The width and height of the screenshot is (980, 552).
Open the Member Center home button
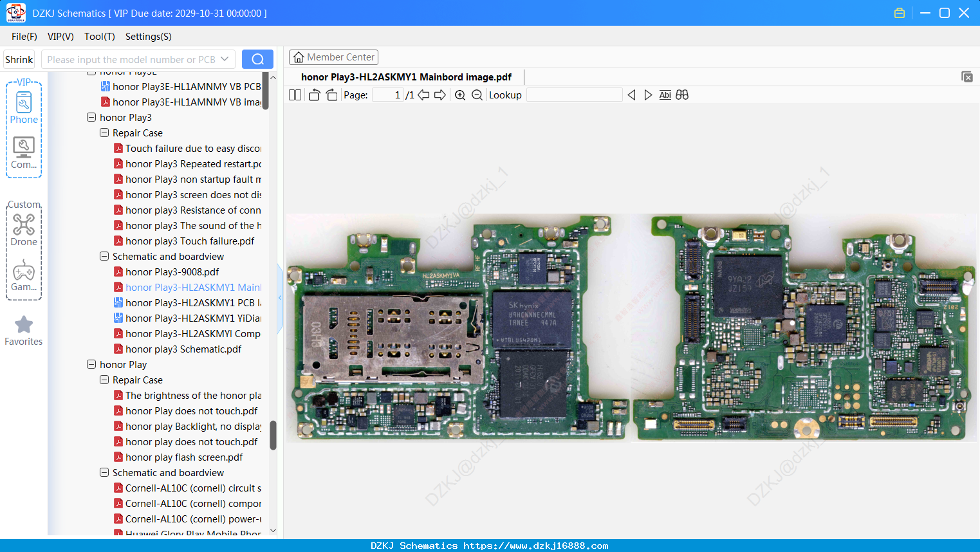pos(333,57)
